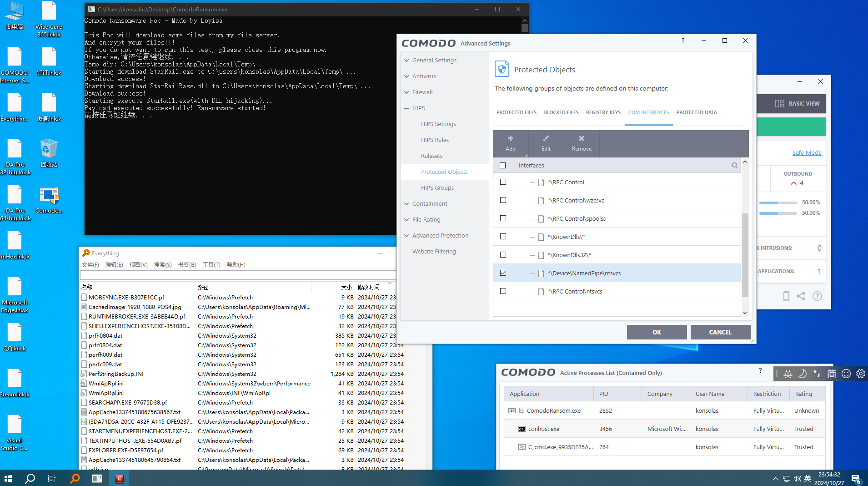Open the 文件(F) menu in Everything
Screen dimensions: 868x486
tap(90, 265)
